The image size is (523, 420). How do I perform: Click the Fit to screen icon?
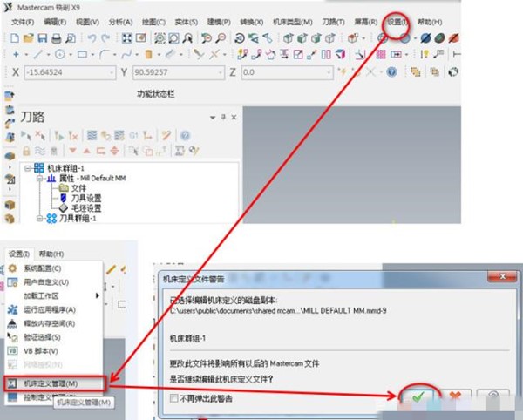tap(126, 38)
